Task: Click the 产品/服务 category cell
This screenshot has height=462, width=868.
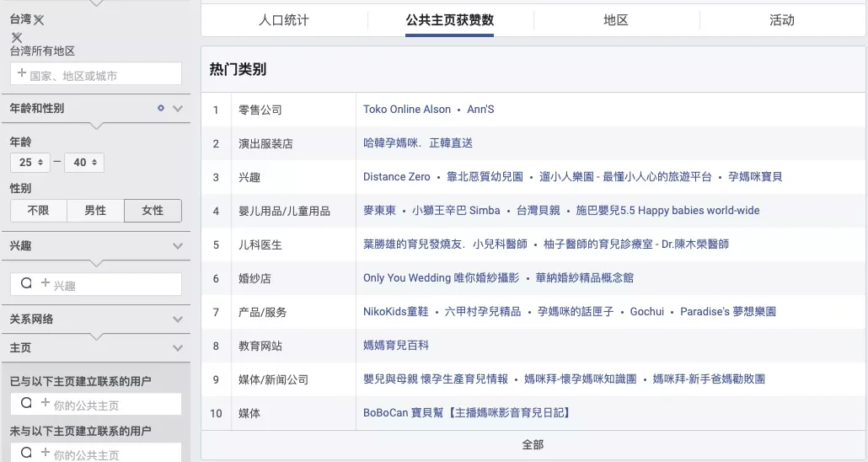Action: point(293,313)
